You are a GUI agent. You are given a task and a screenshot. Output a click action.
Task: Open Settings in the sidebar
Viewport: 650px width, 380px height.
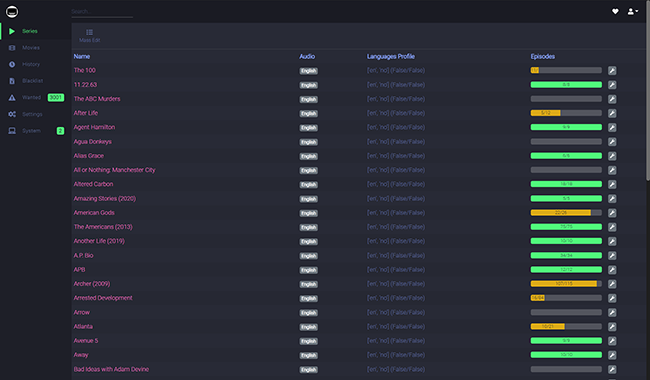[x=36, y=114]
